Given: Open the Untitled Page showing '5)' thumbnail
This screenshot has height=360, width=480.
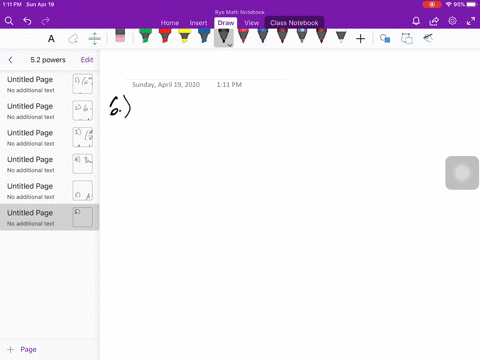Looking at the screenshot, I should pos(50,191).
